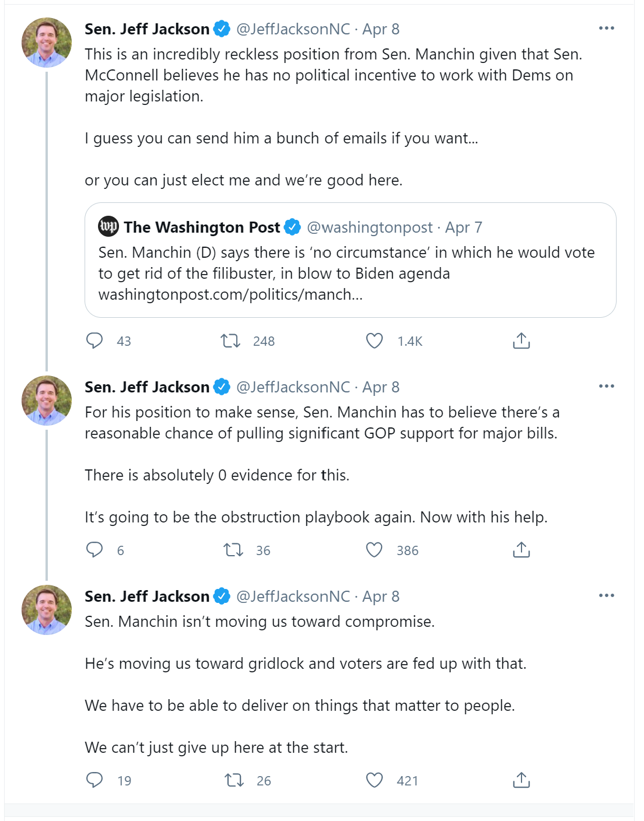Open the more options menu on the third tweet
Image resolution: width=644 pixels, height=821 pixels.
coord(607,594)
